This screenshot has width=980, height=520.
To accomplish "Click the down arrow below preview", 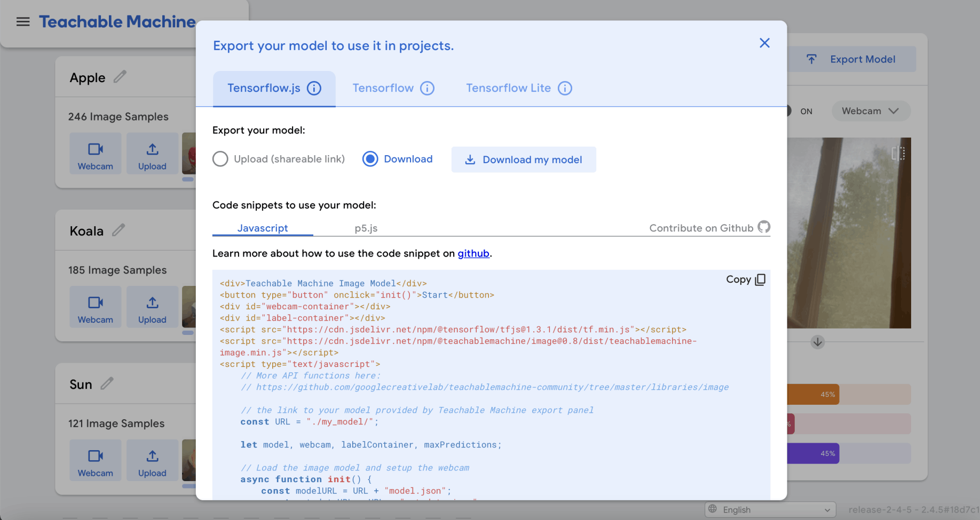I will [x=818, y=342].
